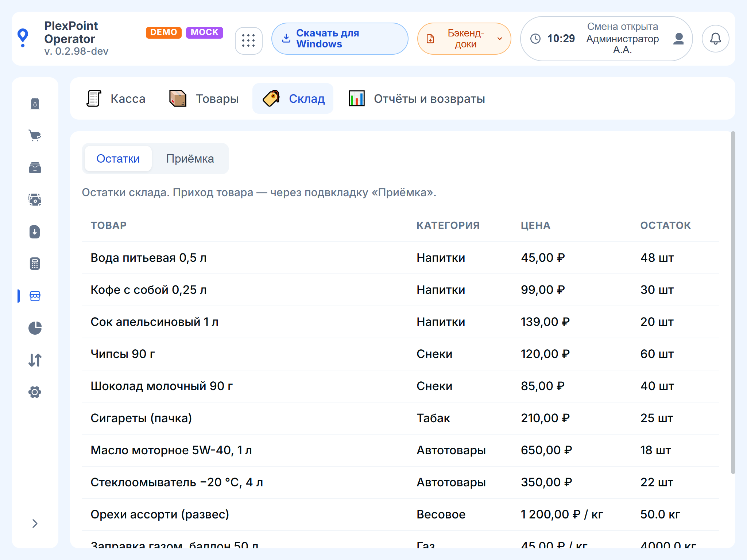Open the cash banknote sidebar icon
This screenshot has height=560, width=747.
[35, 200]
